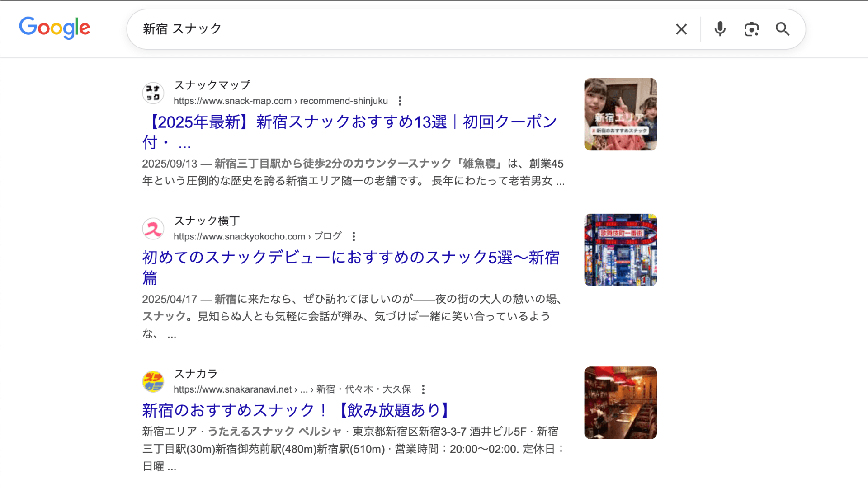Image resolution: width=868 pixels, height=488 pixels.
Task: Click the 新宿エリア thumbnail image
Action: point(620,114)
